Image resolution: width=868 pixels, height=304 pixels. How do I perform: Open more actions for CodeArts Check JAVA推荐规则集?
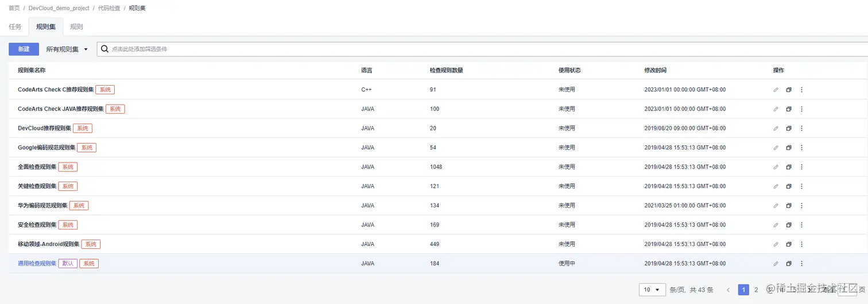(802, 109)
